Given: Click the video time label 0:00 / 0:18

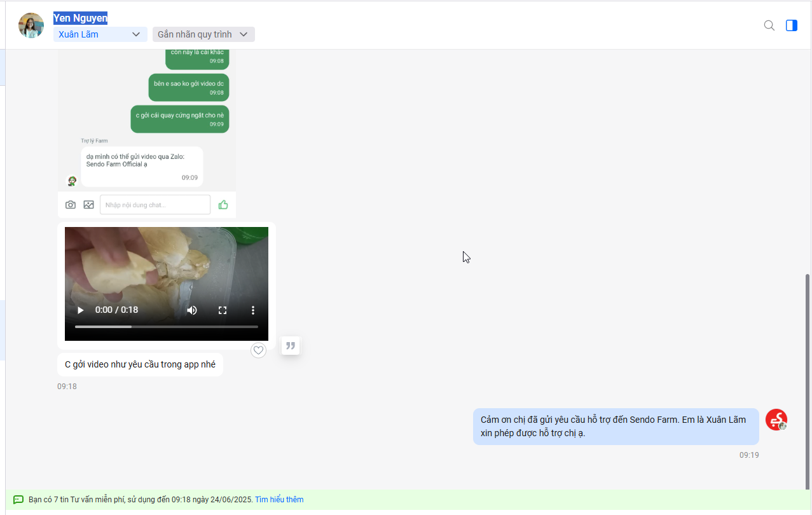Looking at the screenshot, I should [x=116, y=310].
